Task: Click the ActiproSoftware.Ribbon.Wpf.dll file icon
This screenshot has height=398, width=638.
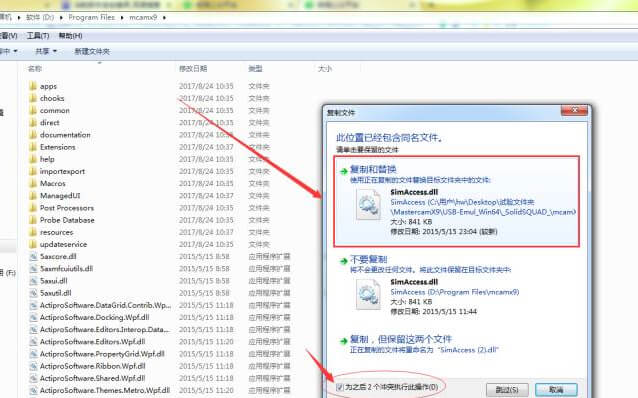Action: (x=33, y=366)
